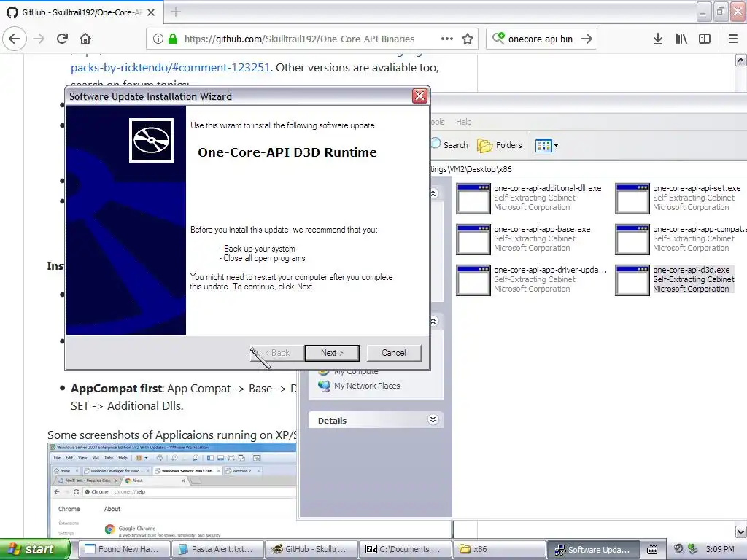Click the keyboard icon in system tray
This screenshot has height=560, width=747.
click(x=651, y=550)
